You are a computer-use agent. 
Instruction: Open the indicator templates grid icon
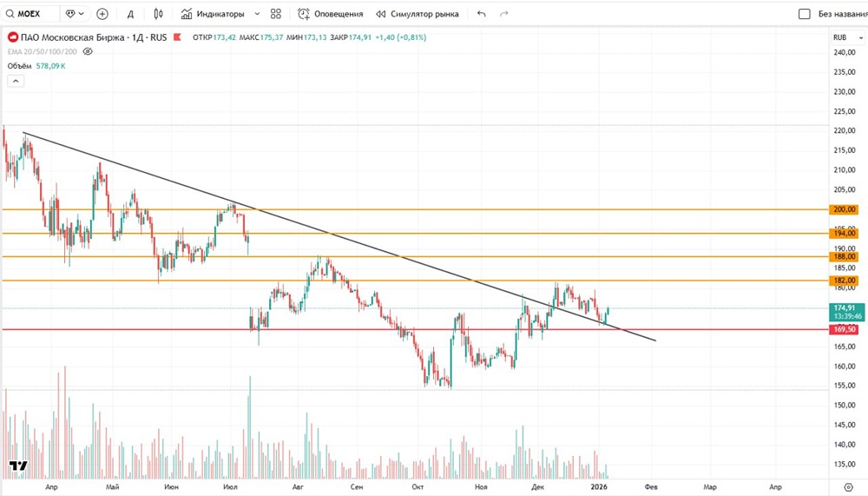click(x=276, y=14)
